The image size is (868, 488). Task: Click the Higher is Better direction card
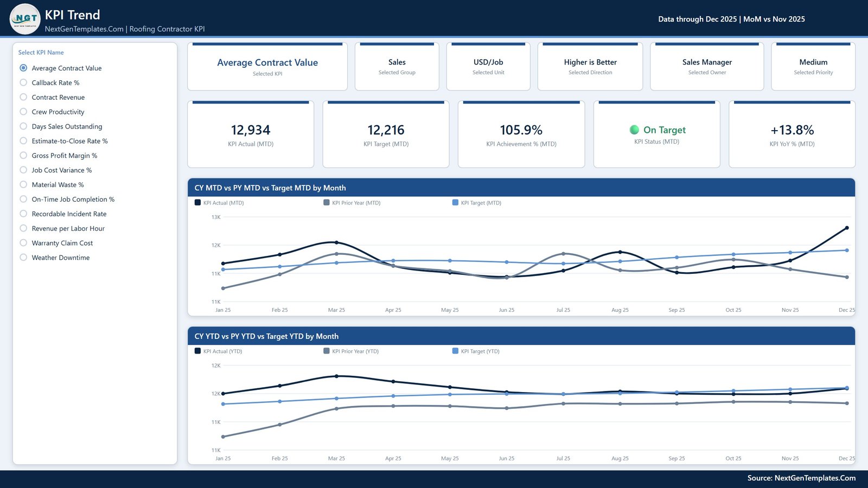[x=590, y=67]
